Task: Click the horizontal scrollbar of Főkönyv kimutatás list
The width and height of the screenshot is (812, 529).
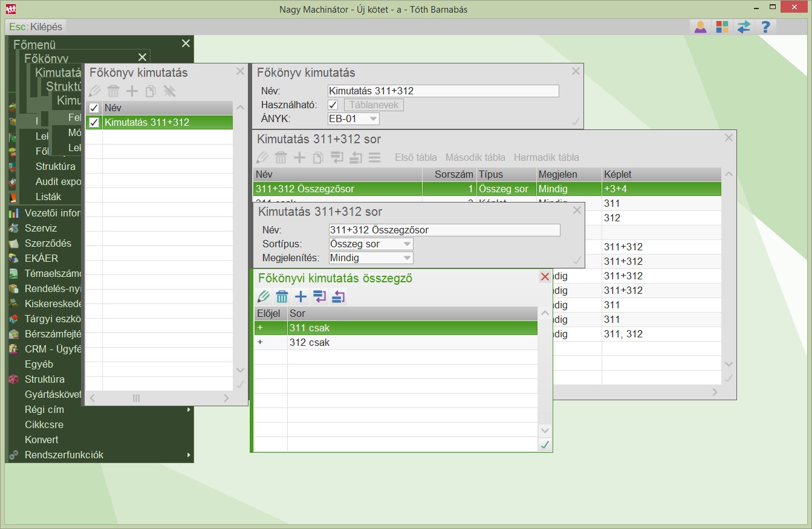Action: [160, 398]
